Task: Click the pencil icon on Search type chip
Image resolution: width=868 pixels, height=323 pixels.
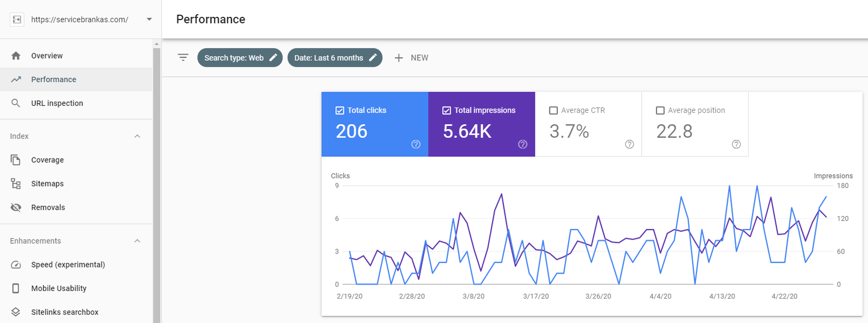Action: pos(273,58)
